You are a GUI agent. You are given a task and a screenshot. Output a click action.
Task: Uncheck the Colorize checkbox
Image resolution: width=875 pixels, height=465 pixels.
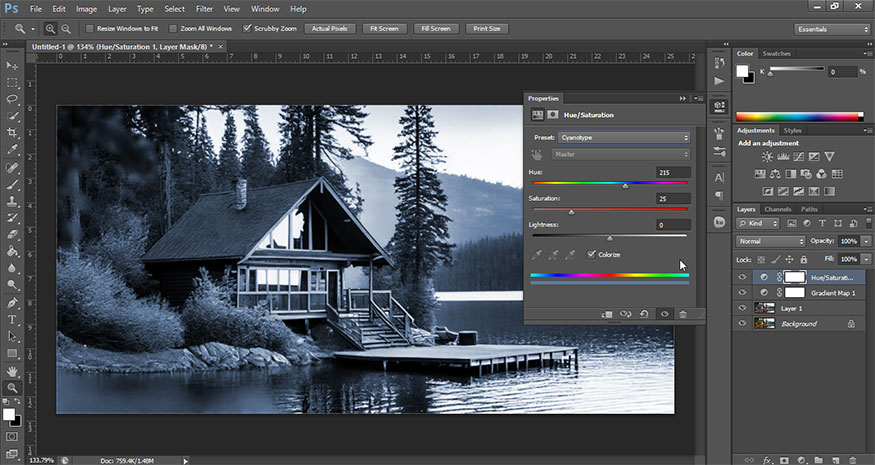point(592,254)
